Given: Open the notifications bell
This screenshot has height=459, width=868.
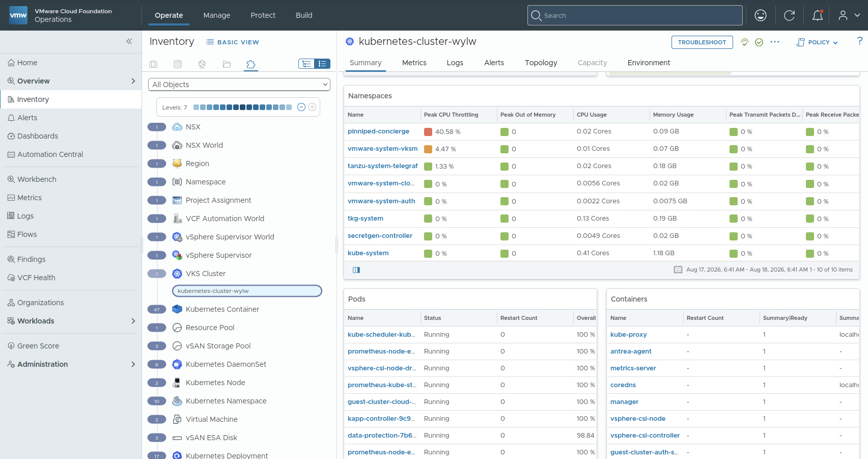Looking at the screenshot, I should (818, 15).
